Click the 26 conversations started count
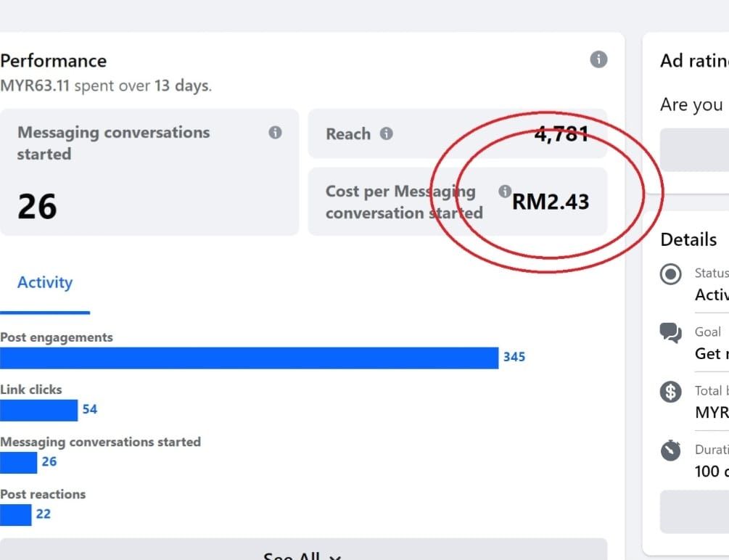 (x=37, y=207)
